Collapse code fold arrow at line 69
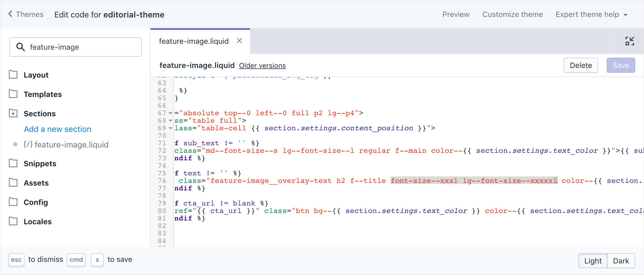Screen dimensions: 644x275 pyautogui.click(x=171, y=128)
